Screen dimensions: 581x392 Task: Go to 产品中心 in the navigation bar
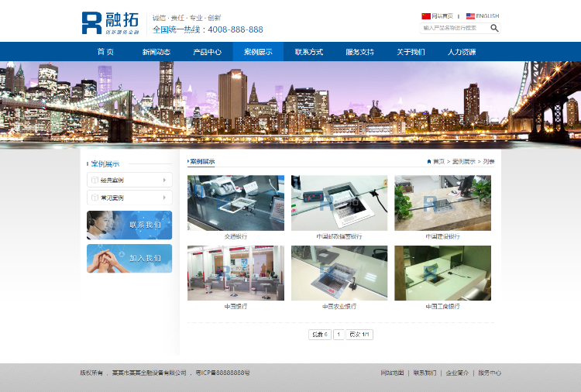tap(207, 52)
